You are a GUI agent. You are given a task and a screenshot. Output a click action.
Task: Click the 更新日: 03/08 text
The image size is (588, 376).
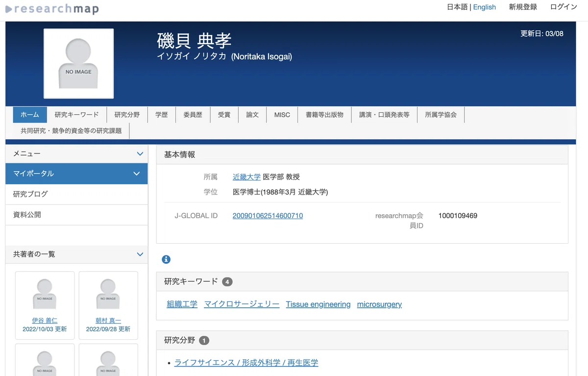click(x=542, y=34)
